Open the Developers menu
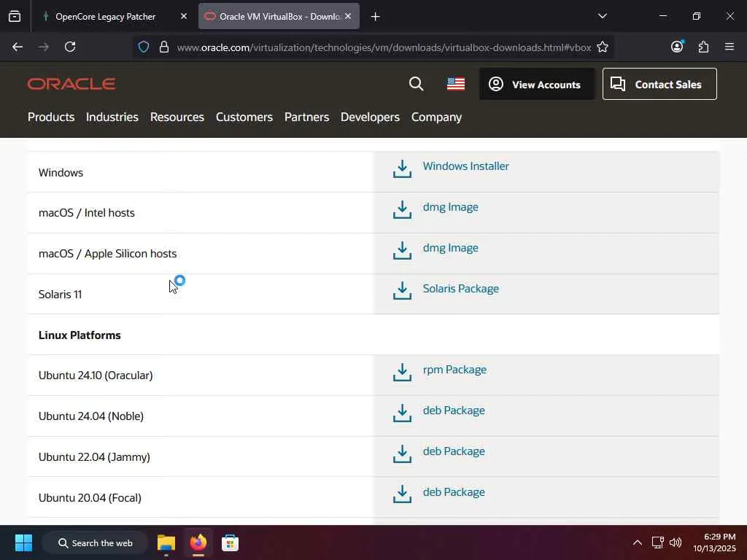747x560 pixels. [370, 117]
